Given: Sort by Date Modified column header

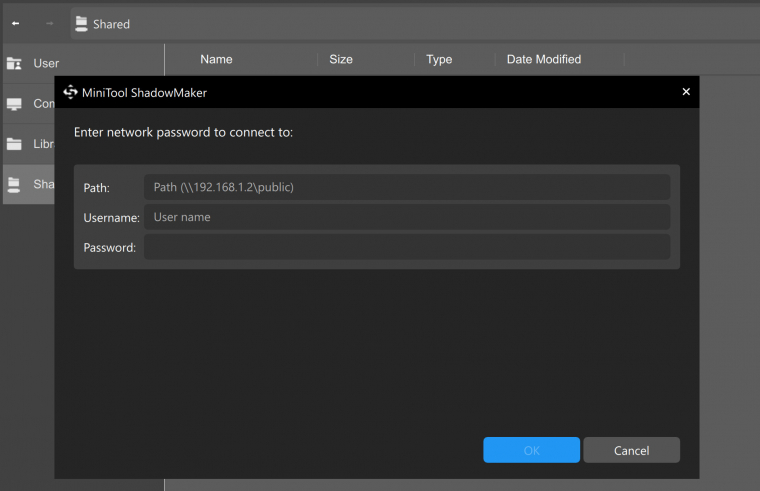Looking at the screenshot, I should [544, 59].
